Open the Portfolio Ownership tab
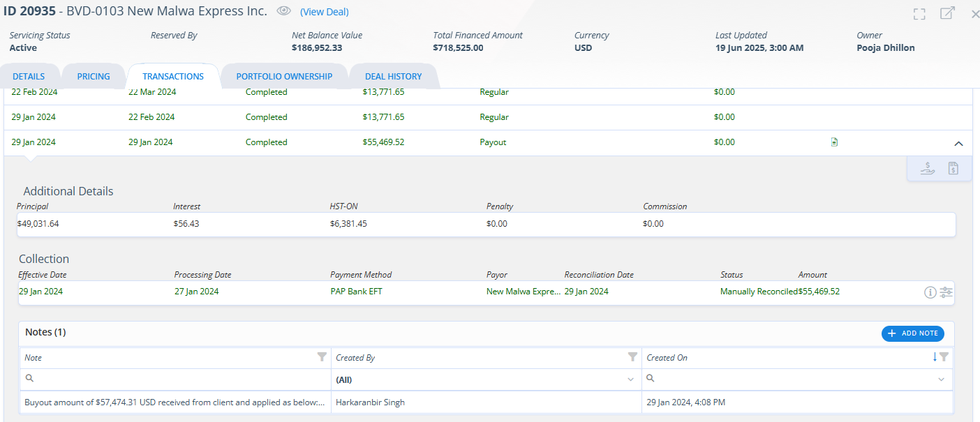Screen dimensions: 980x422 tap(284, 77)
